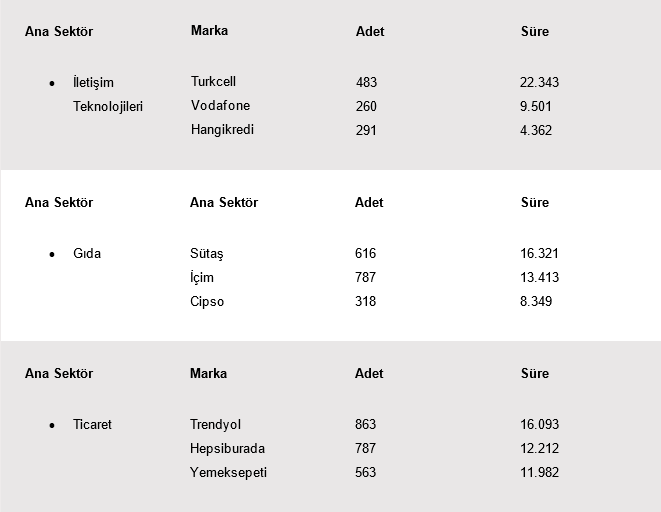Select the Cipso brand entry
This screenshot has width=661, height=512.
point(207,302)
